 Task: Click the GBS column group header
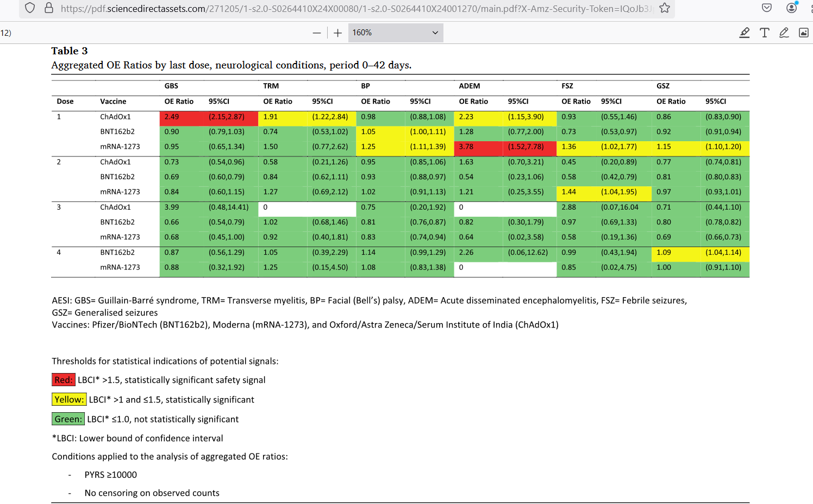[171, 86]
